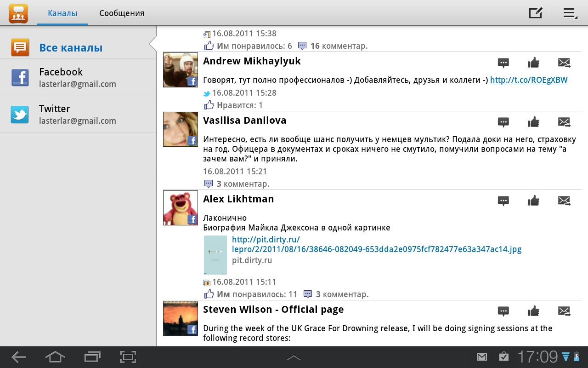Screen dimensions: 588x368
Task: Open the Michael Jackson biography image thumbnail
Action: (x=215, y=255)
